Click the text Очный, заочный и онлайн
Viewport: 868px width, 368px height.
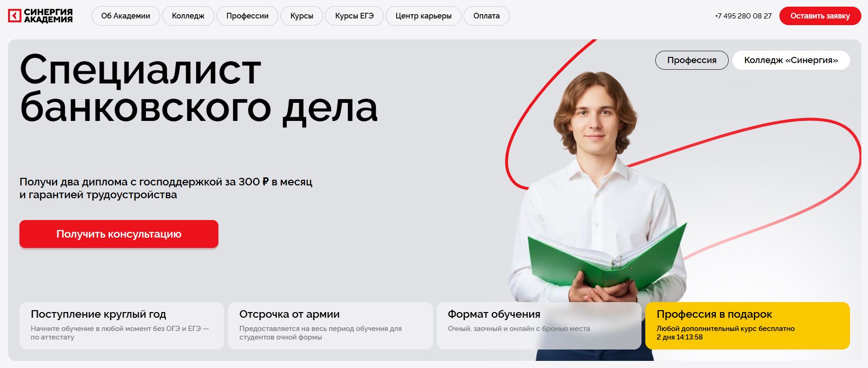pos(519,329)
